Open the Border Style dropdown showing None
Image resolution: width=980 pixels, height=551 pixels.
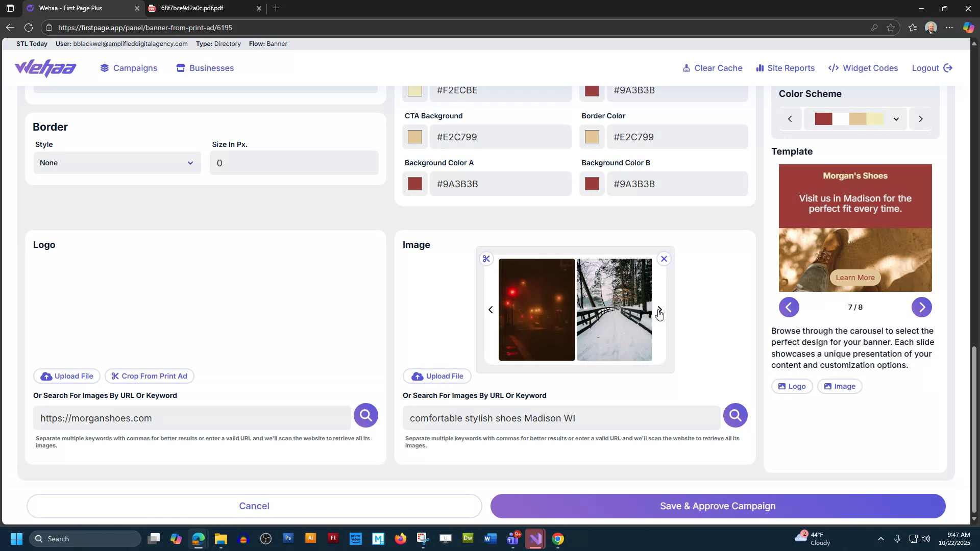click(117, 163)
